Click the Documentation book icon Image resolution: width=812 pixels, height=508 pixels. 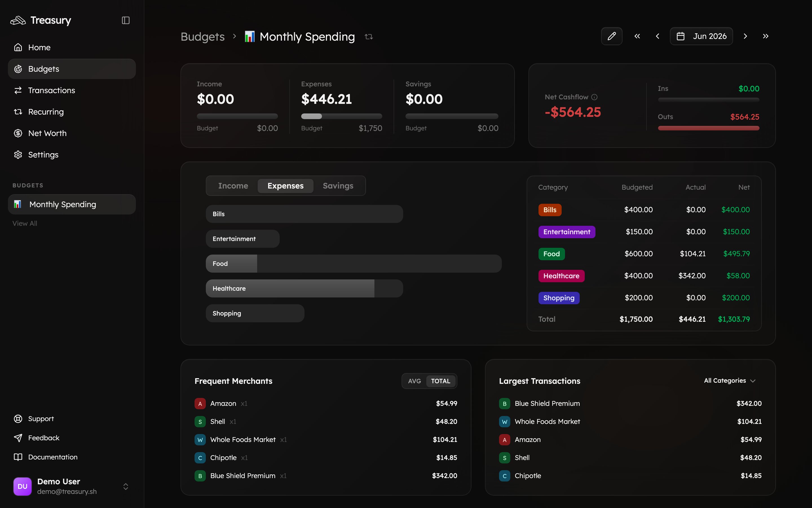[18, 457]
